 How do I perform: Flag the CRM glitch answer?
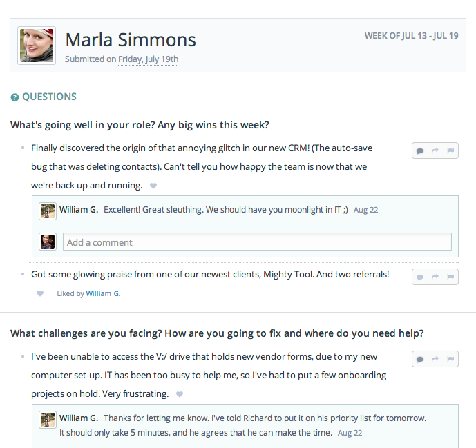[x=450, y=150]
